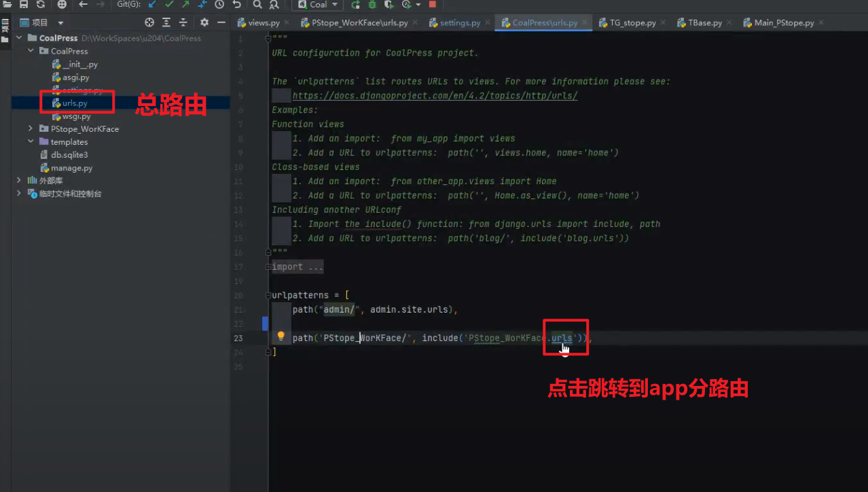This screenshot has width=868, height=492.
Task: Close the views.py tab
Action: (285, 22)
